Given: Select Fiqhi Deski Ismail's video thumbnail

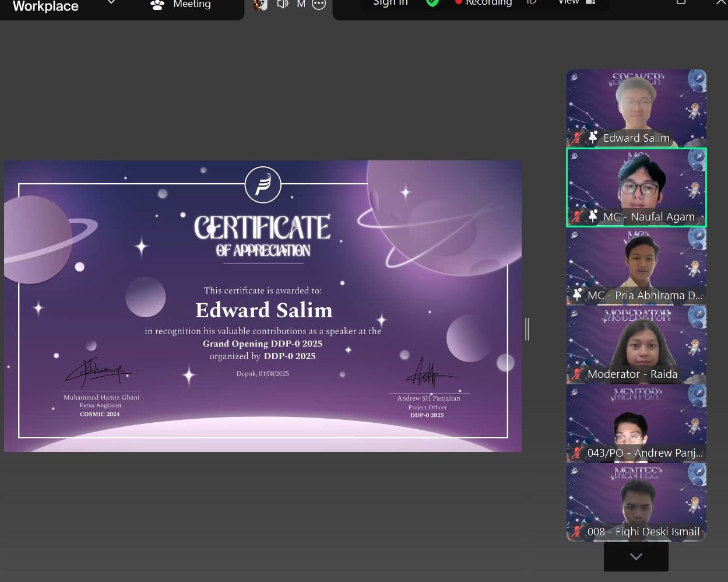Looking at the screenshot, I should click(x=636, y=502).
